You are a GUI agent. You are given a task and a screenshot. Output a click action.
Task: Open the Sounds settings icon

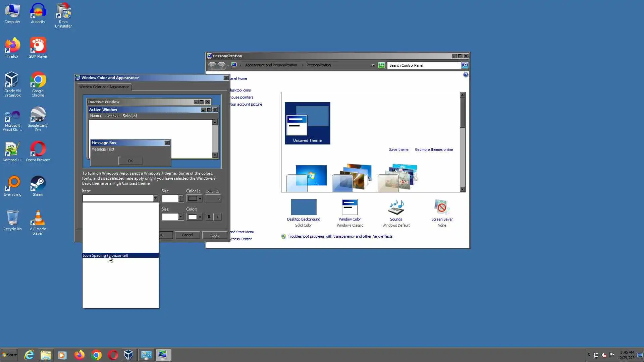[x=396, y=207]
